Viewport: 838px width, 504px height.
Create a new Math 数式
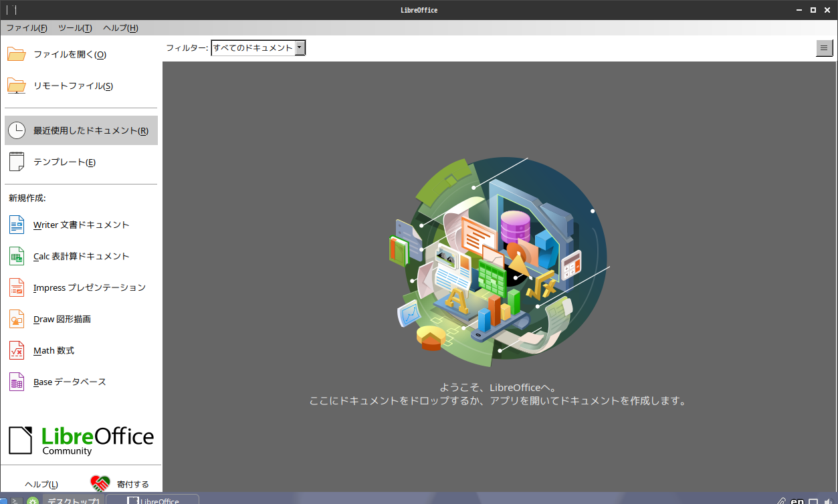pos(81,351)
